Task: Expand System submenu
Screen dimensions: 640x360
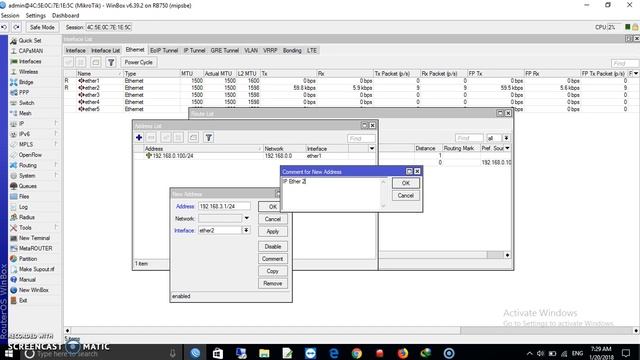Action: (x=56, y=176)
